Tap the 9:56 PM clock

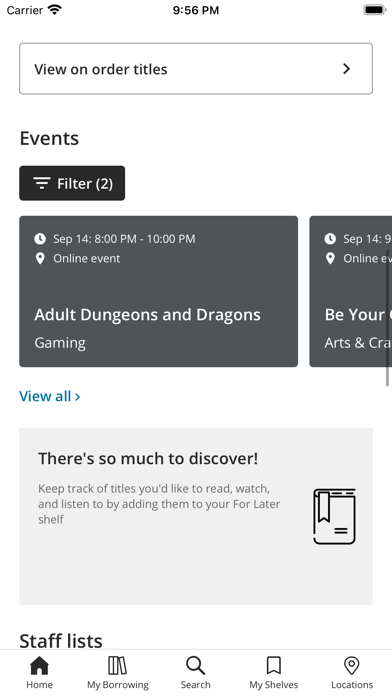click(196, 10)
